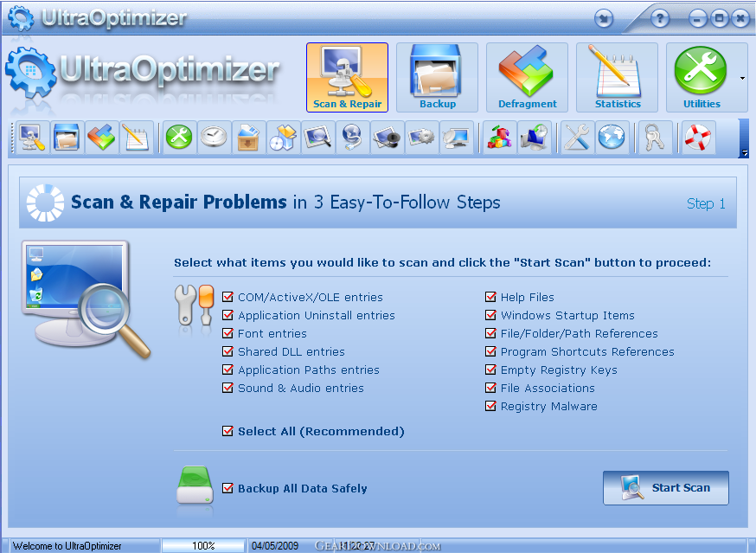Screen dimensions: 756x553
Task: Click the Welcome to UltraOptimizer status text
Action: pos(67,546)
